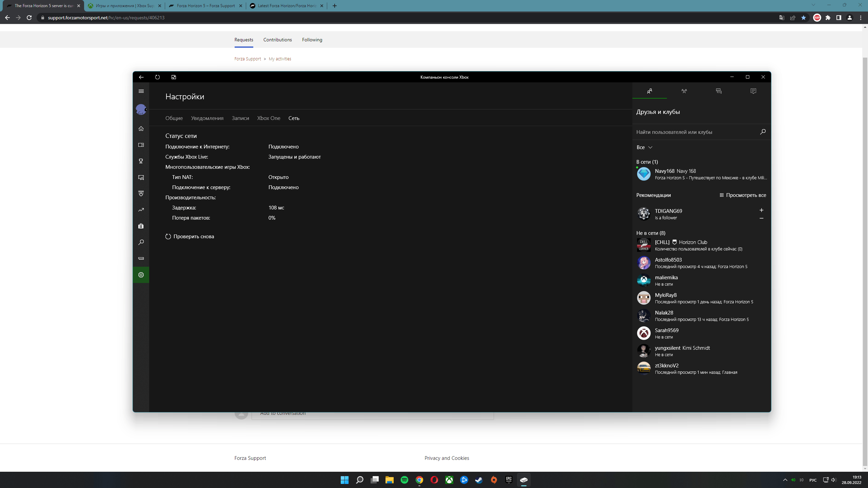Click the back arrow in Xbox Companion title bar

141,77
